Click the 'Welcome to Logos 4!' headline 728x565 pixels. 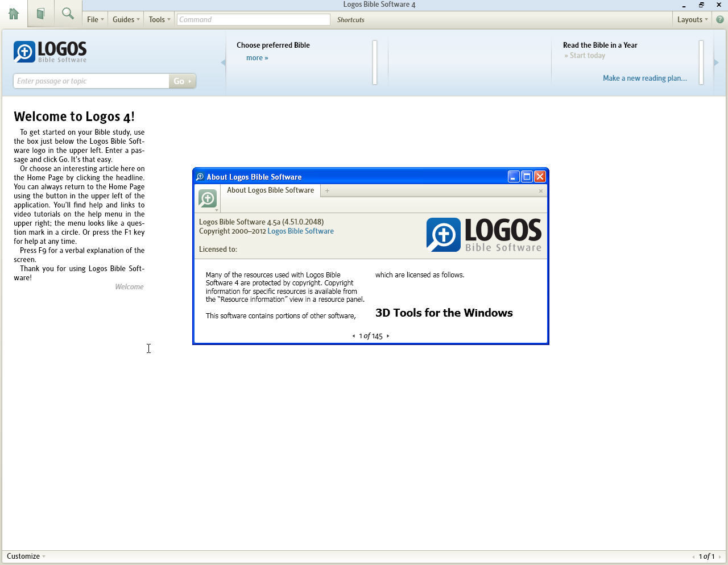point(74,117)
